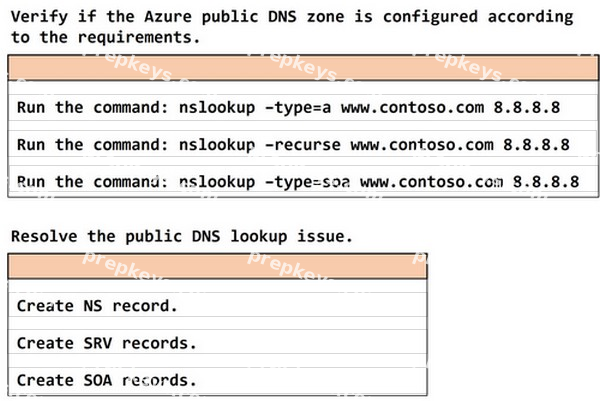
Task: Select the nslookup -type=soa command option
Action: pos(303,181)
